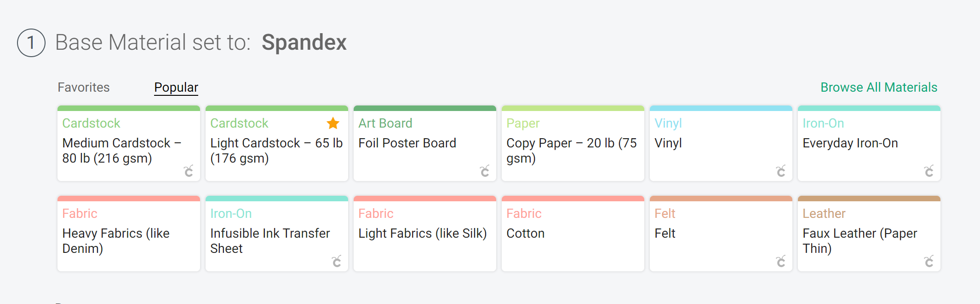Click the Cricut icon on Foil Poster Board card

(484, 171)
